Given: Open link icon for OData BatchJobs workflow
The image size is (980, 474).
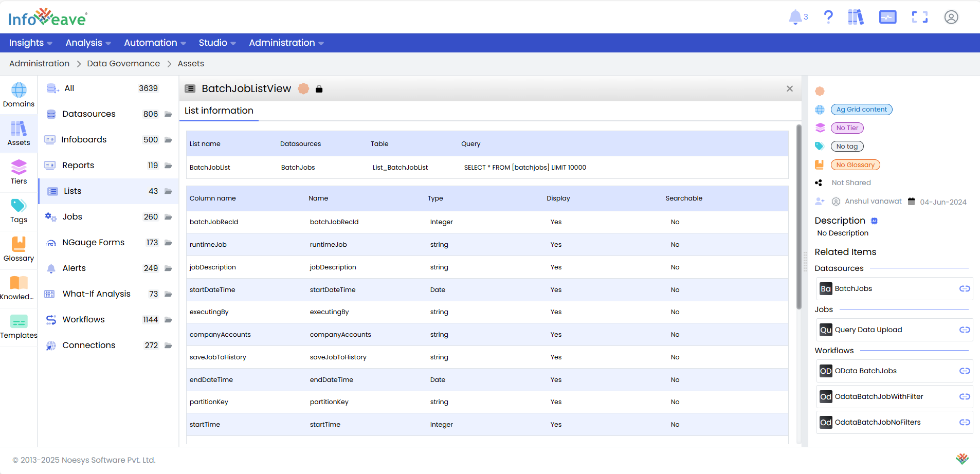Looking at the screenshot, I should (x=965, y=371).
